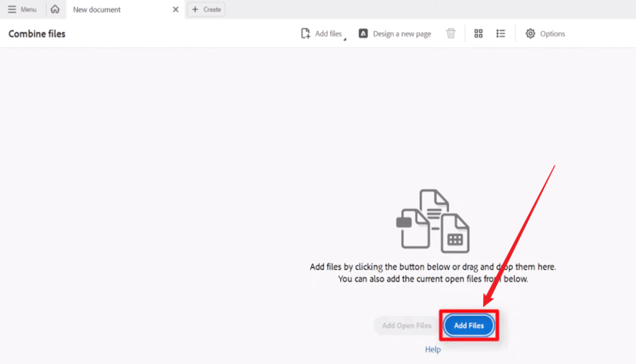This screenshot has height=364, width=636.
Task: Click the Home icon
Action: coord(55,9)
